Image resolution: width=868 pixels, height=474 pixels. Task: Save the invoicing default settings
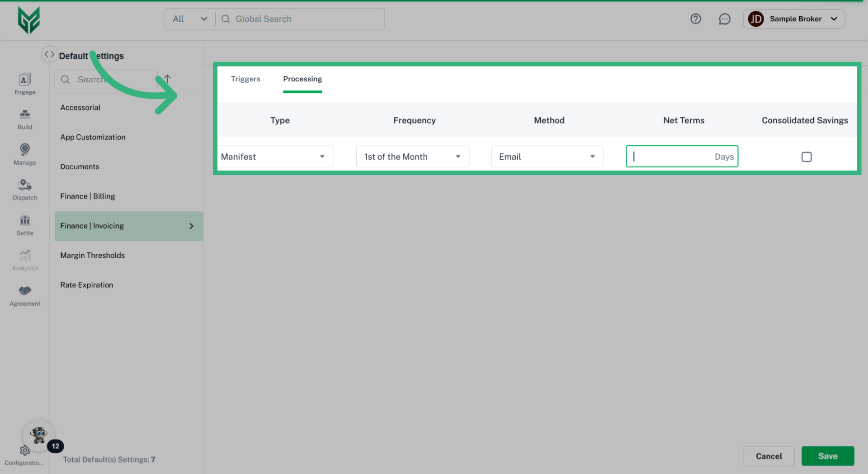pyautogui.click(x=828, y=456)
